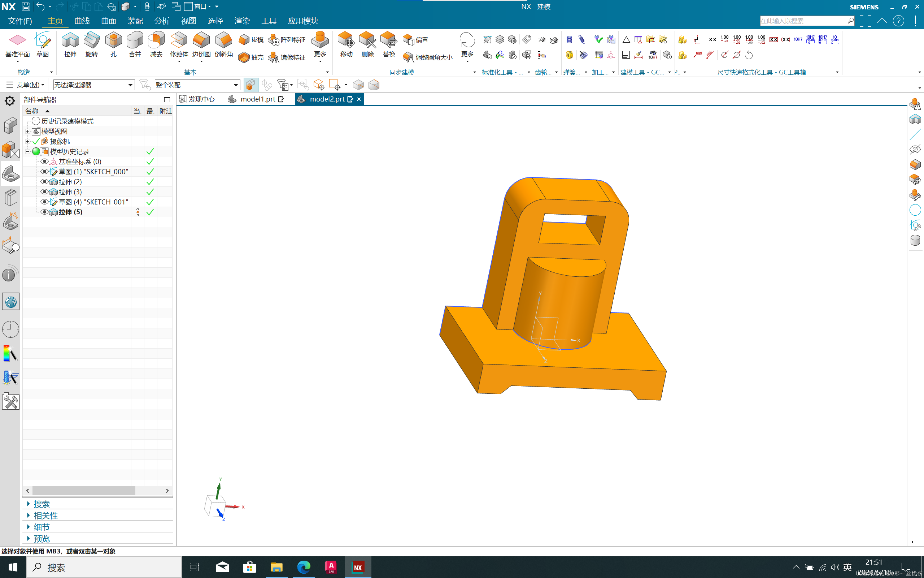Expand the 预览 section
Screen dimensions: 924x578
[41, 538]
